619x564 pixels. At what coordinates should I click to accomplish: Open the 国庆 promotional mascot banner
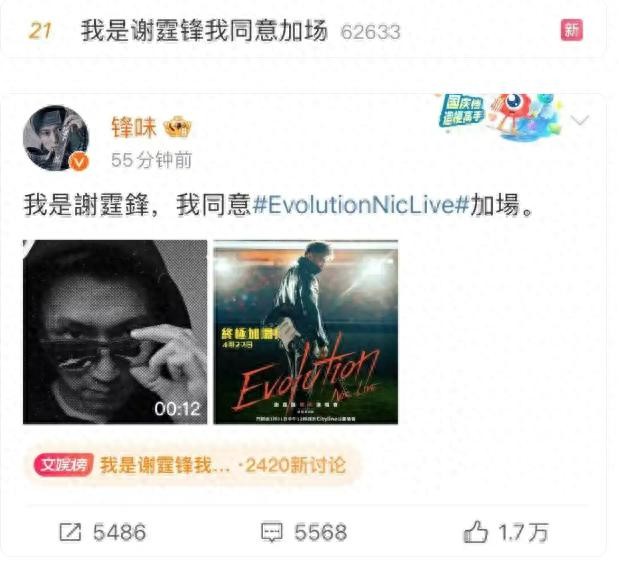pyautogui.click(x=501, y=117)
